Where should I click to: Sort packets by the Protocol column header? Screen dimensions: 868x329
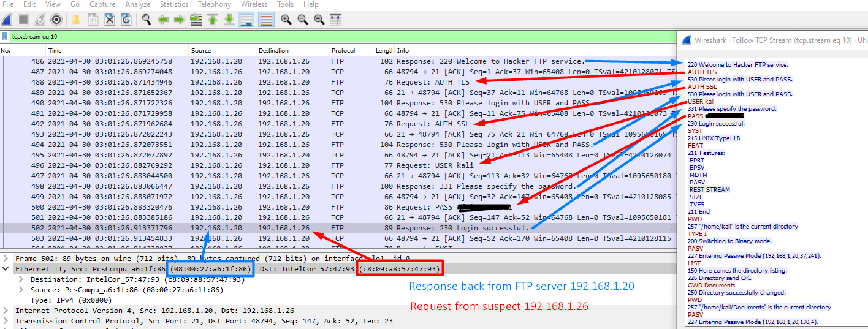[x=343, y=50]
